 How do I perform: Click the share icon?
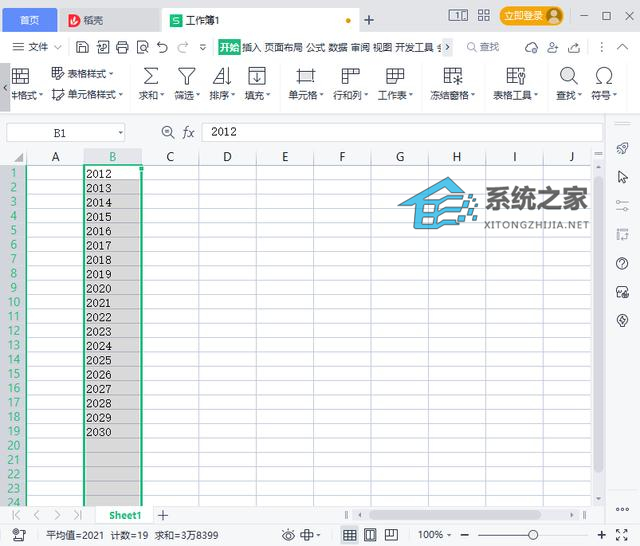pyautogui.click(x=574, y=47)
